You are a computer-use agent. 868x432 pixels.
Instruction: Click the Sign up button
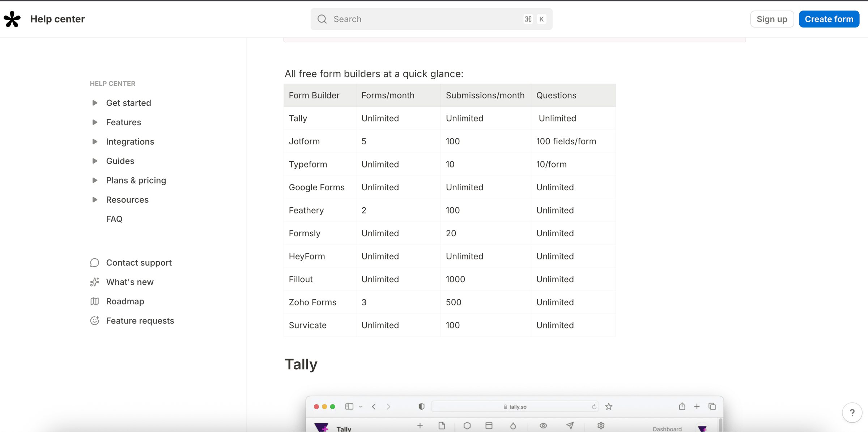(772, 19)
